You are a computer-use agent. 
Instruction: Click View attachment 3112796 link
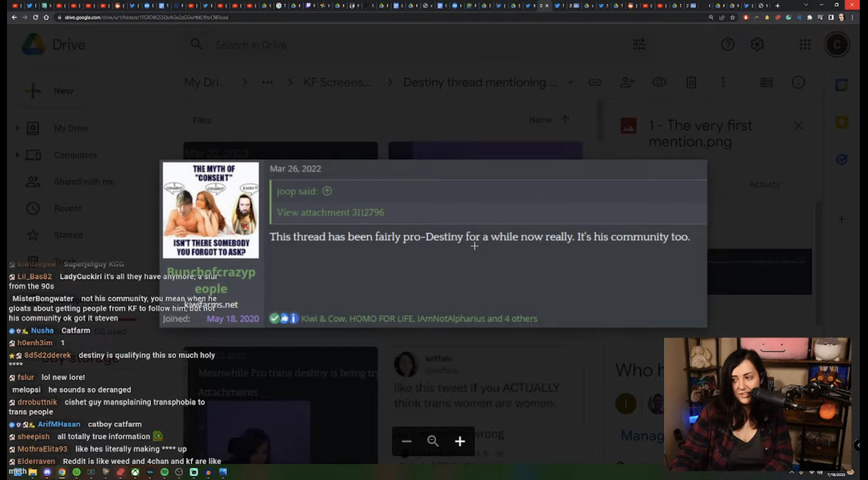pyautogui.click(x=330, y=213)
